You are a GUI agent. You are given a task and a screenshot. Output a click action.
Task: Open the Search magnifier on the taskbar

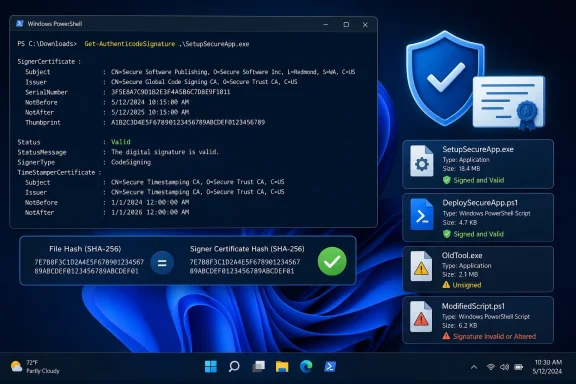coord(234,366)
